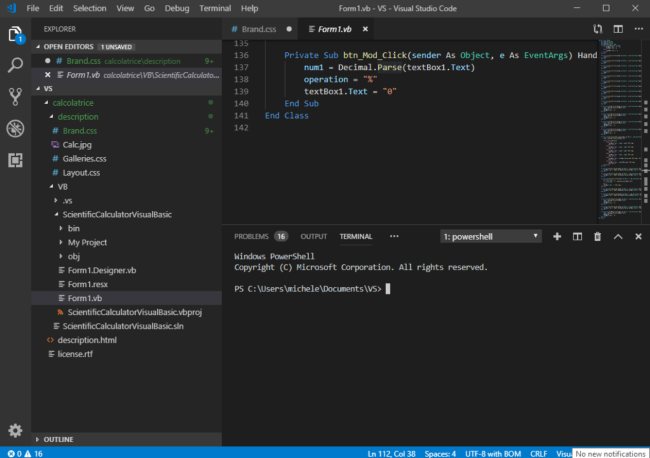Open the Debug menu
The image size is (650, 458).
pyautogui.click(x=177, y=8)
